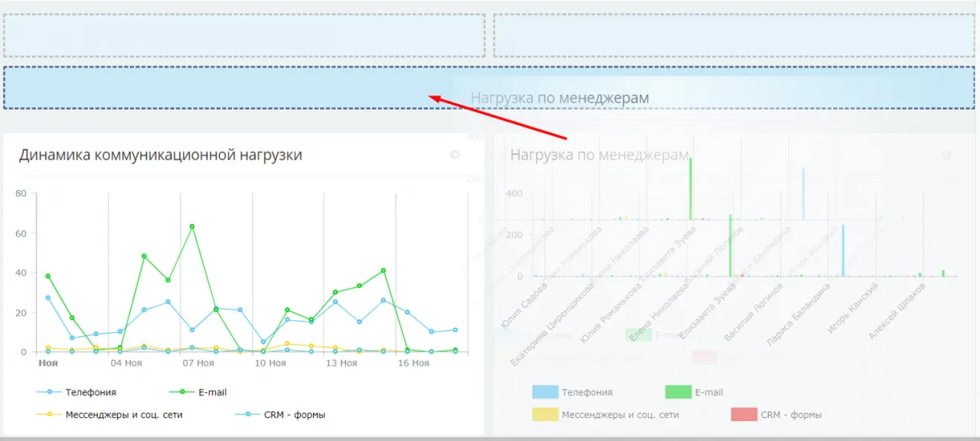Screen dimensions: 980x441
Task: Click the empty top-right dashed drop zone
Action: tap(734, 35)
